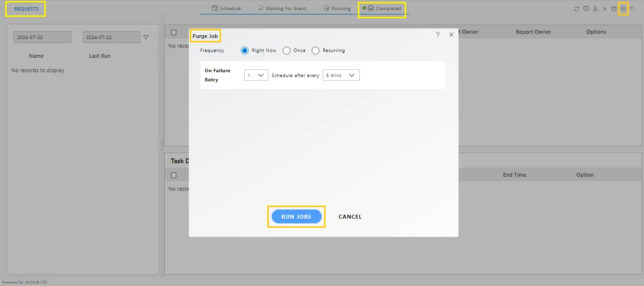The width and height of the screenshot is (644, 286).
Task: Open the 5 mins interval dropdown
Action: (341, 75)
